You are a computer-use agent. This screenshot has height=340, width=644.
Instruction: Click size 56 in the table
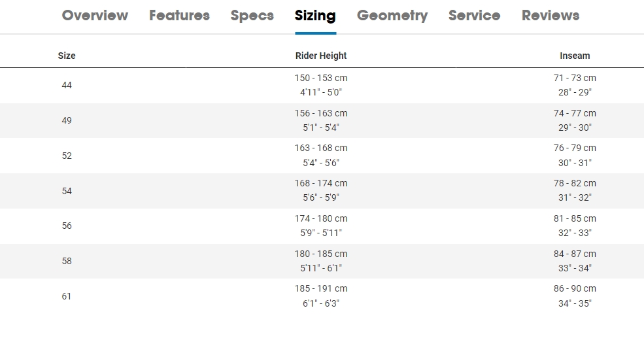coord(67,226)
